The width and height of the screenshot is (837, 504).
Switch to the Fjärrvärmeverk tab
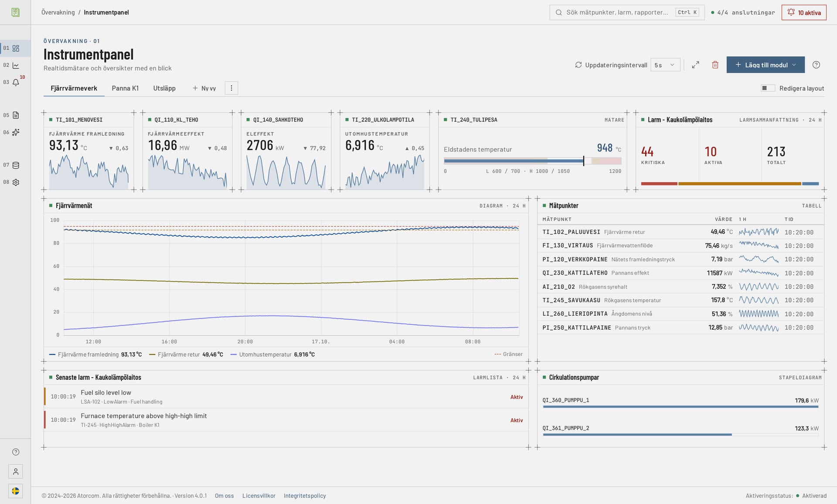(x=74, y=88)
